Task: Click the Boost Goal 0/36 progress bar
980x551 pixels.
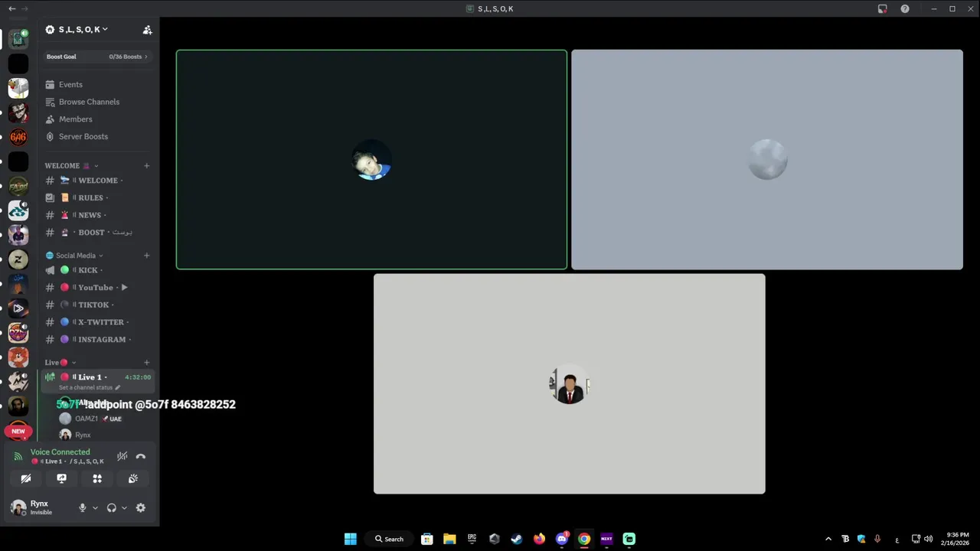Action: click(x=98, y=57)
